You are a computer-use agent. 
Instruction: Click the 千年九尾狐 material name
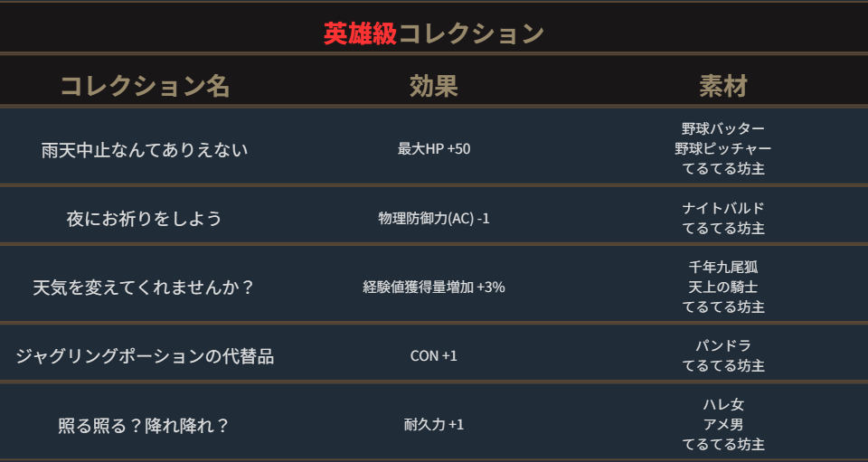click(723, 267)
